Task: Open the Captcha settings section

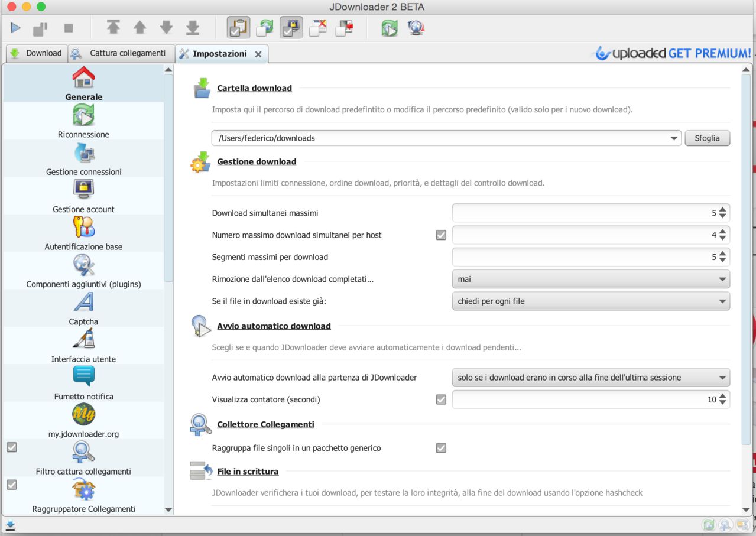Action: tap(83, 308)
